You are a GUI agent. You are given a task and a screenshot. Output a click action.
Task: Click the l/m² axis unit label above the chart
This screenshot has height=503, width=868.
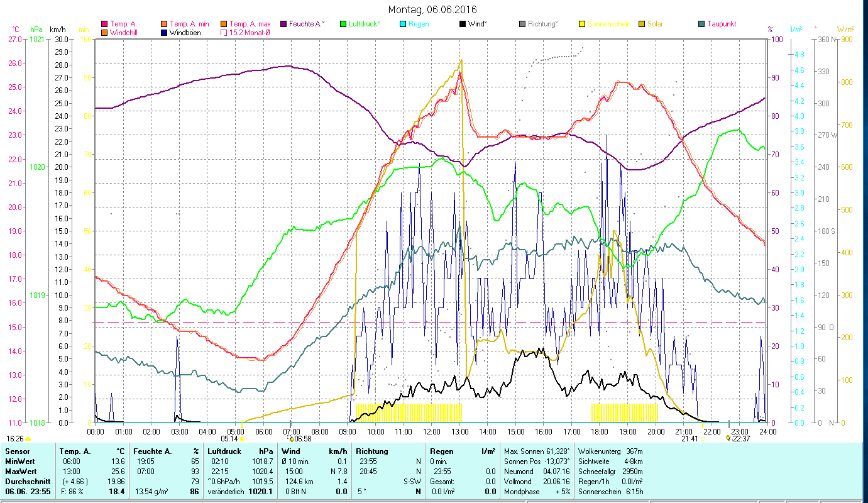point(796,29)
